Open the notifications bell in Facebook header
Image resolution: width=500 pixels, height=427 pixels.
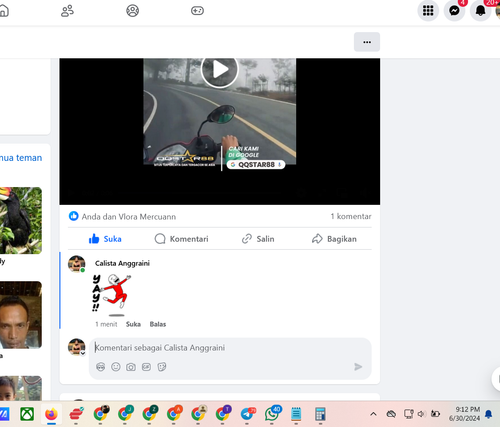[x=480, y=11]
